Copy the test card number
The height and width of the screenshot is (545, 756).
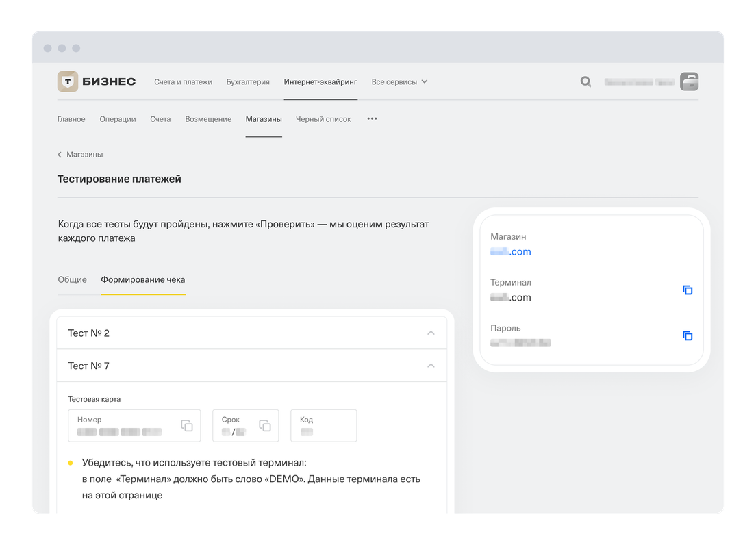pyautogui.click(x=186, y=425)
